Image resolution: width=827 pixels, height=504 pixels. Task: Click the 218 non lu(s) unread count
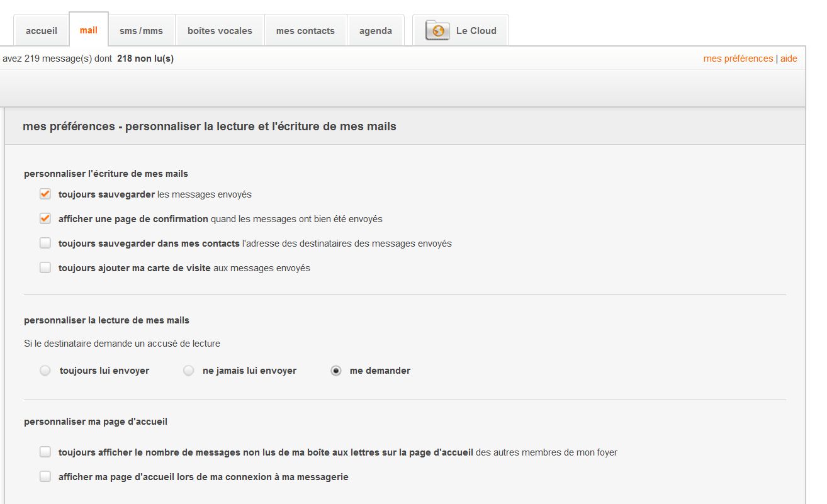pyautogui.click(x=145, y=59)
